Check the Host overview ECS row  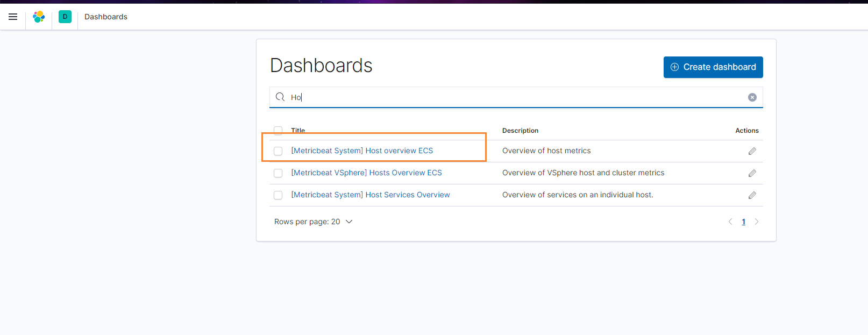[x=278, y=151]
